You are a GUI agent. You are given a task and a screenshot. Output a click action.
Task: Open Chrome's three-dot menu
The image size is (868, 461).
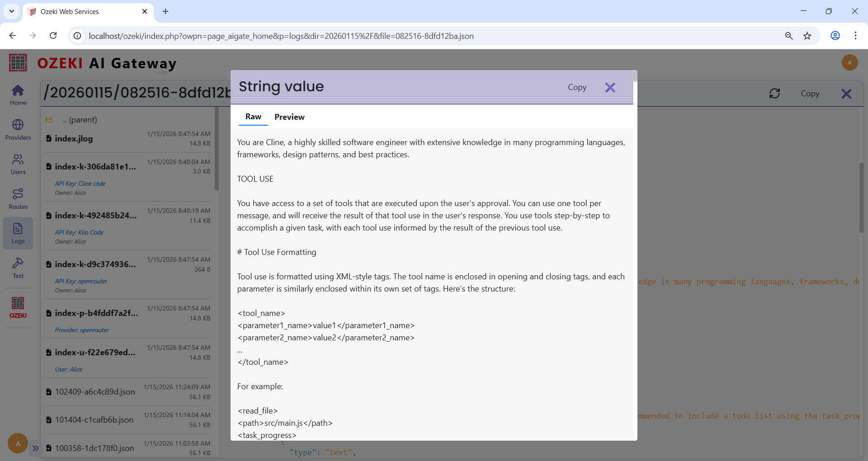tap(855, 36)
